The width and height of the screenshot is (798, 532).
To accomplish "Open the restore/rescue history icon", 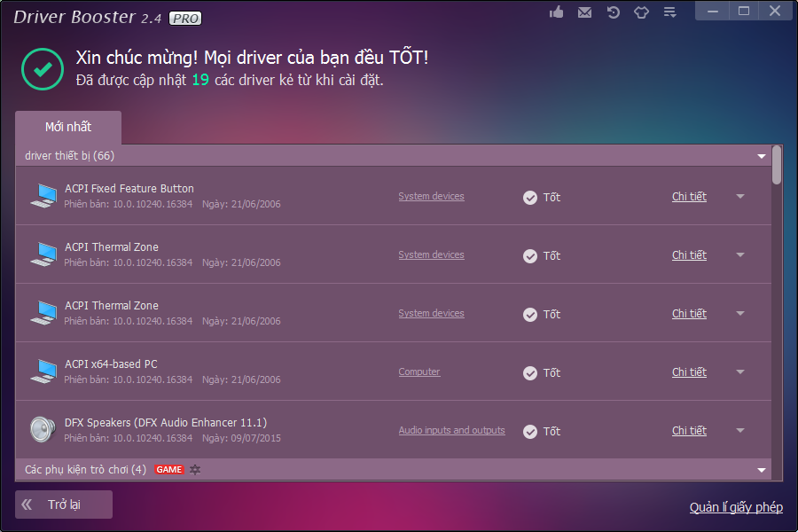I will point(614,12).
